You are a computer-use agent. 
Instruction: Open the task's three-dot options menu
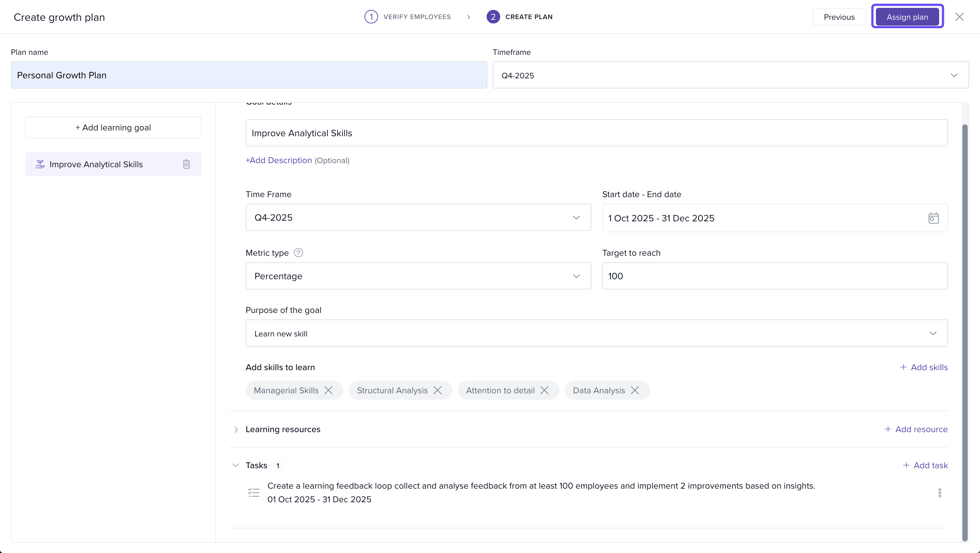click(939, 492)
